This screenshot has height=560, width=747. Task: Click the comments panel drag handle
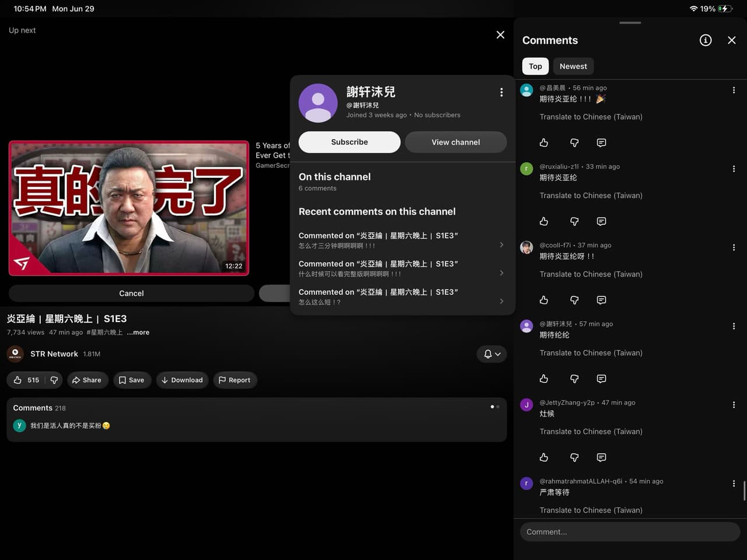630,23
